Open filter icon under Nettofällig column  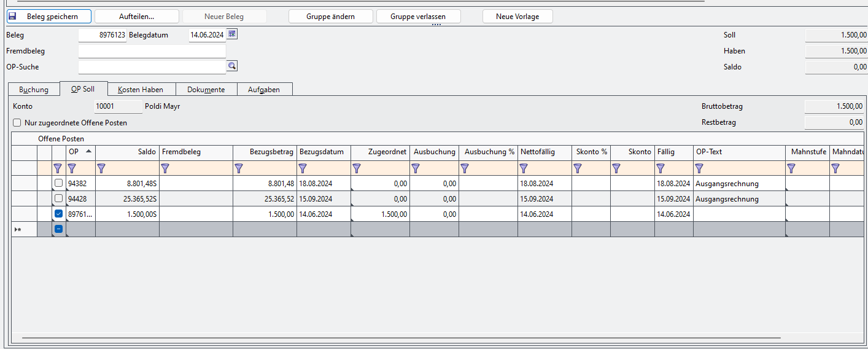pyautogui.click(x=524, y=168)
